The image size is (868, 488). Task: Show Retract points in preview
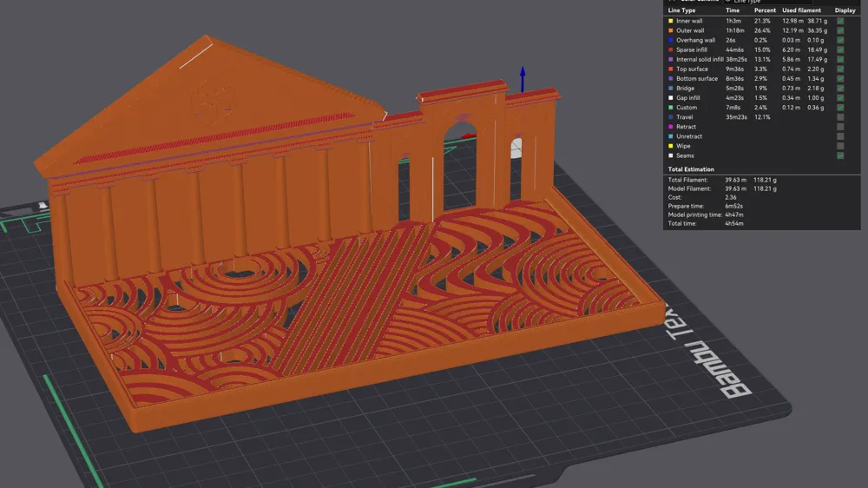click(x=840, y=127)
